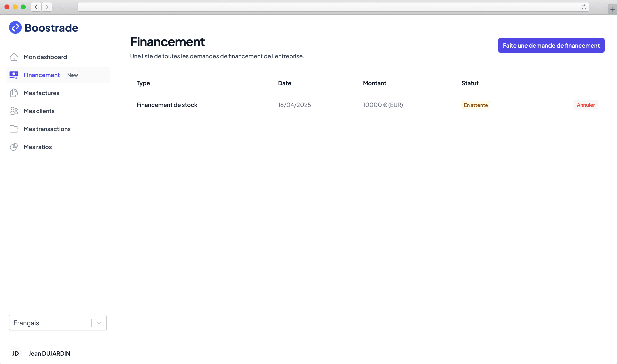Click the banknote icon beside Financement
The width and height of the screenshot is (617, 364).
[x=14, y=75]
